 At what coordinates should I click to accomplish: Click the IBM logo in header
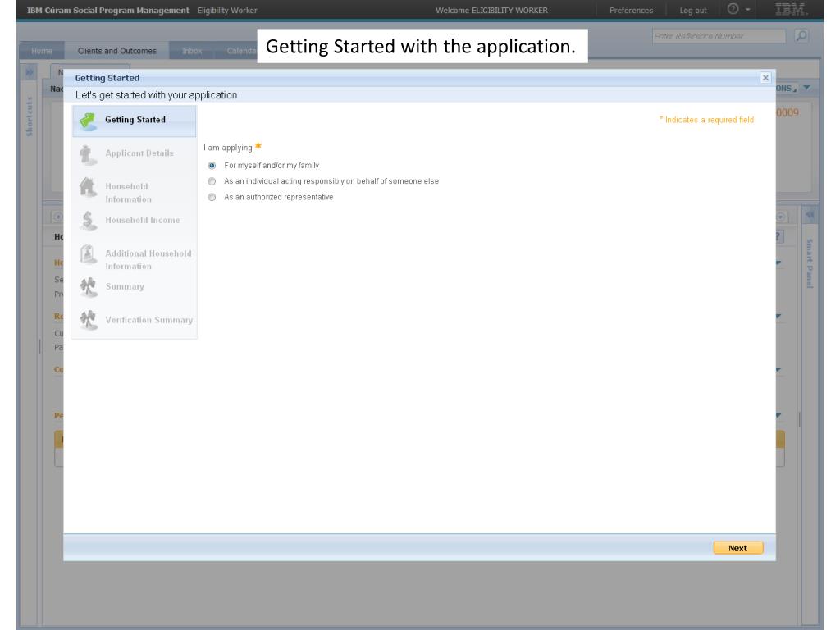tap(792, 9)
